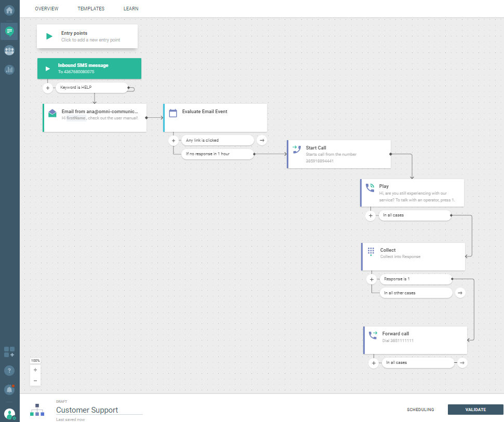Open the notifications bell icon
This screenshot has height=422, width=504.
tap(9, 389)
